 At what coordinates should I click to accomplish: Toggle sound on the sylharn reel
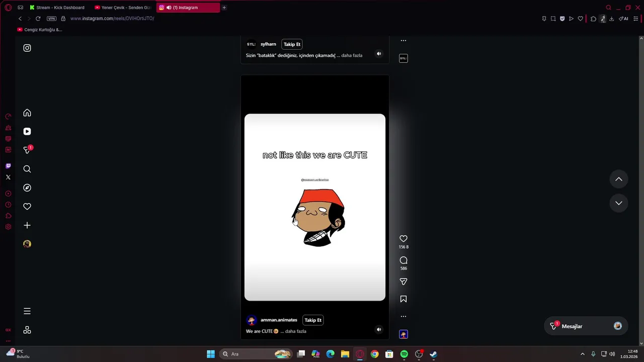coord(379,54)
